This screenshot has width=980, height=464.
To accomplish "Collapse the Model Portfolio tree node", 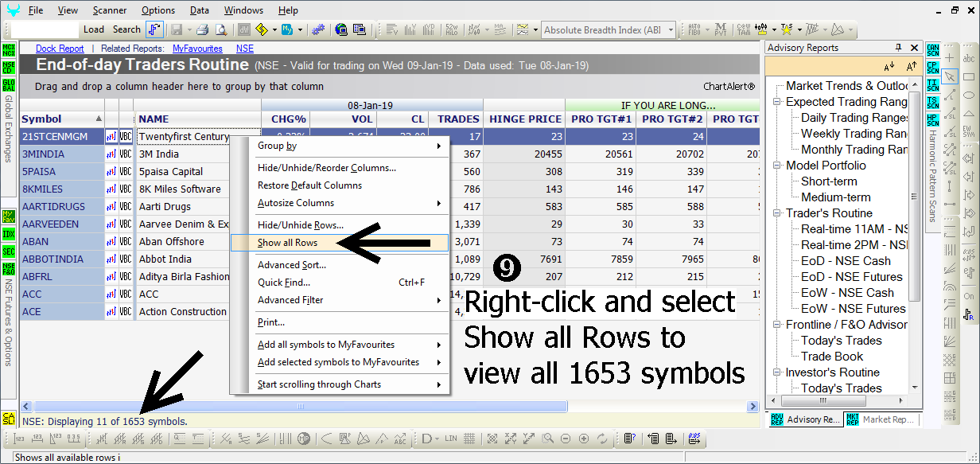I will [x=777, y=166].
